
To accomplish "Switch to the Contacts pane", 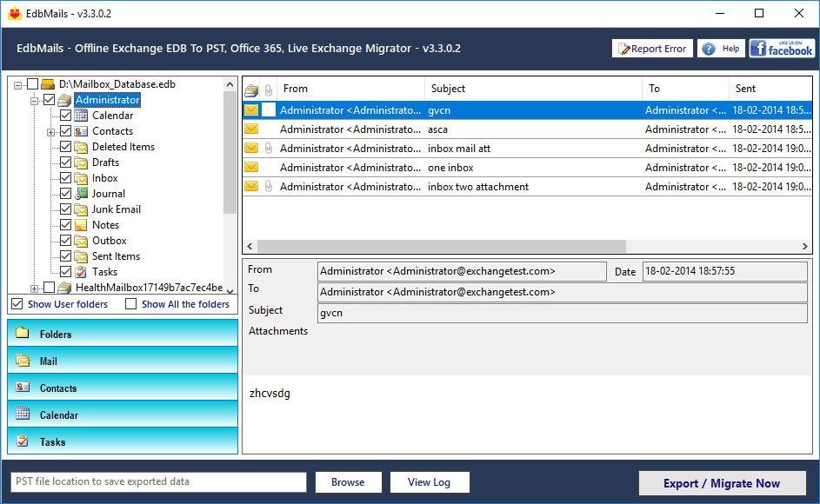I will pyautogui.click(x=123, y=388).
